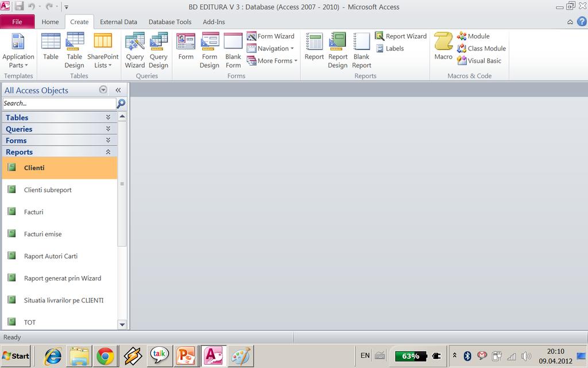This screenshot has width=588, height=368.
Task: Click navigation pane scroll down arrow
Action: (x=122, y=324)
